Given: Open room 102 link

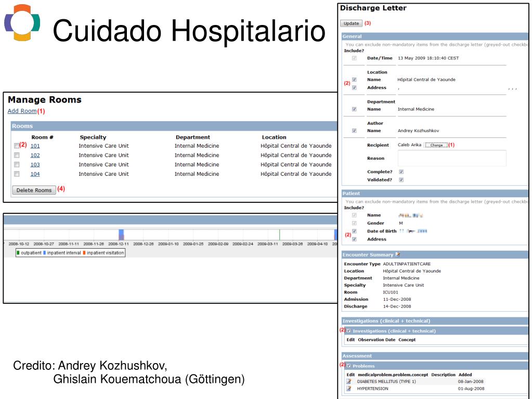Looking at the screenshot, I should [35, 156].
